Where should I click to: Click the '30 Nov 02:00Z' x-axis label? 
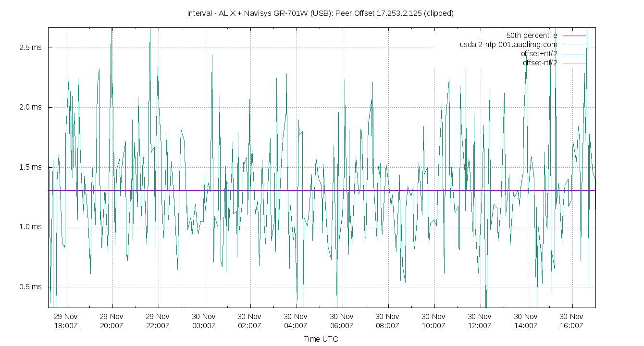point(249,321)
